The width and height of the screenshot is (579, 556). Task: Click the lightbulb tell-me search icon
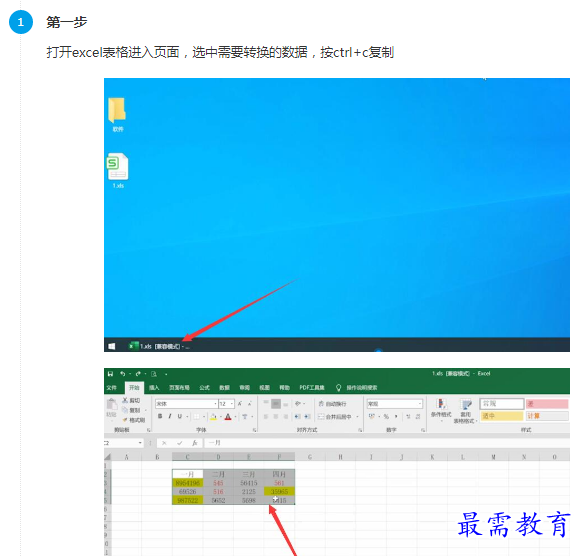click(338, 387)
